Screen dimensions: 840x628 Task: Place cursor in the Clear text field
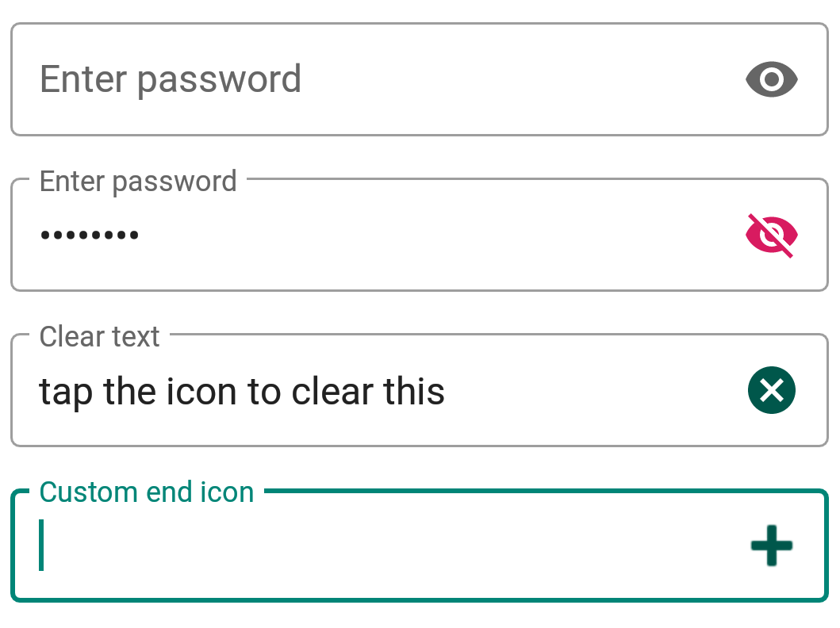pyautogui.click(x=420, y=390)
